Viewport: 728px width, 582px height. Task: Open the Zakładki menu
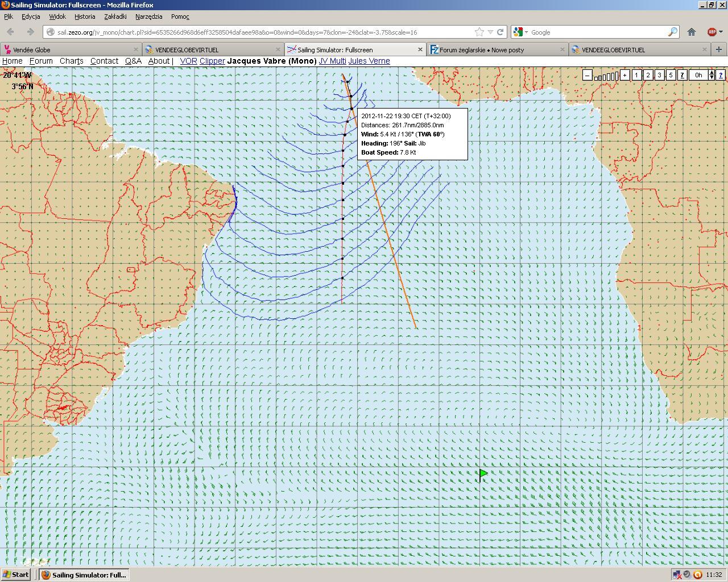point(115,16)
